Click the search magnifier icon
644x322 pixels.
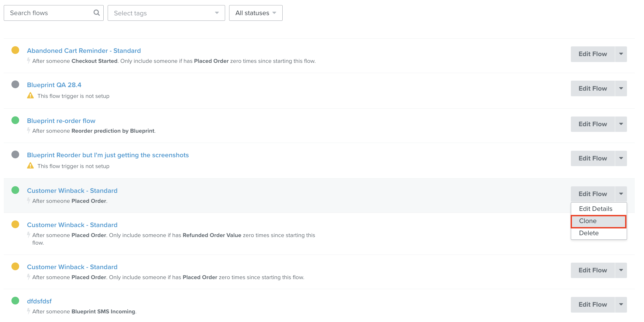tap(96, 13)
